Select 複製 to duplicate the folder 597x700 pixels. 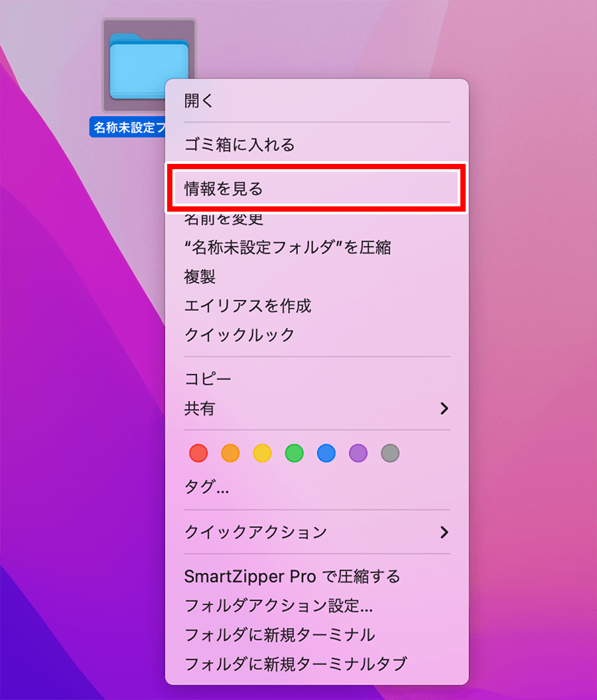coord(200,277)
